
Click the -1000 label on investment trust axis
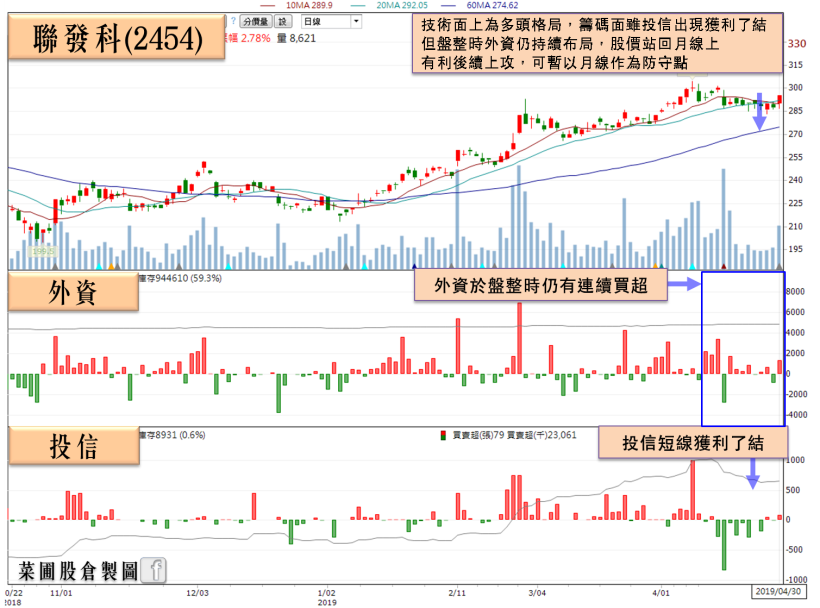pyautogui.click(x=796, y=579)
